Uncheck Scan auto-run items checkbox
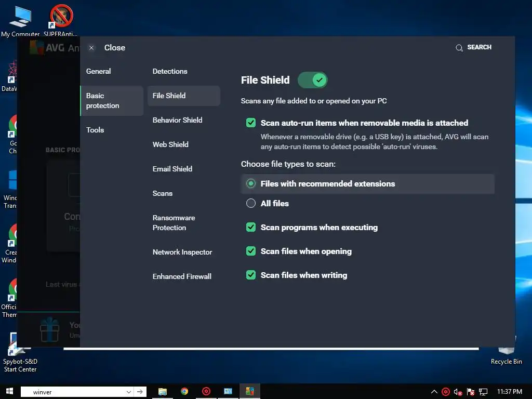532x399 pixels. point(251,123)
